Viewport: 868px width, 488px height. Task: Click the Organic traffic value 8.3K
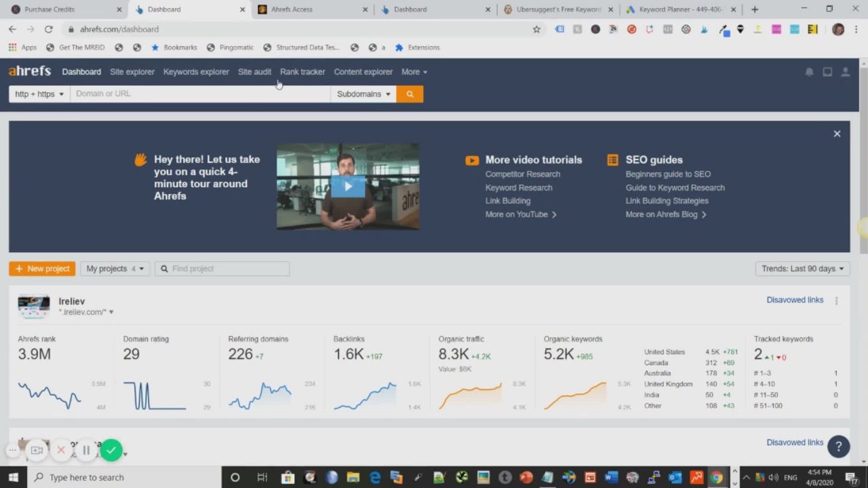[454, 354]
